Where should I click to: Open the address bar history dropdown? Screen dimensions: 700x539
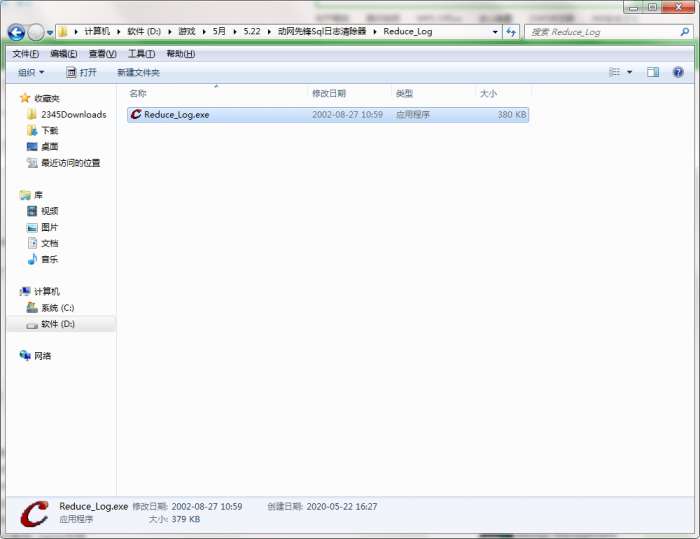coord(495,32)
